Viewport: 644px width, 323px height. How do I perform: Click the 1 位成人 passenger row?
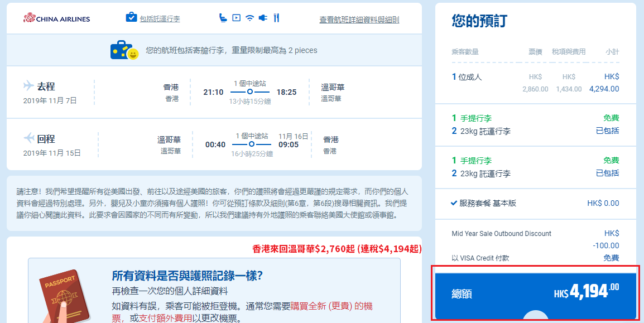click(x=536, y=83)
